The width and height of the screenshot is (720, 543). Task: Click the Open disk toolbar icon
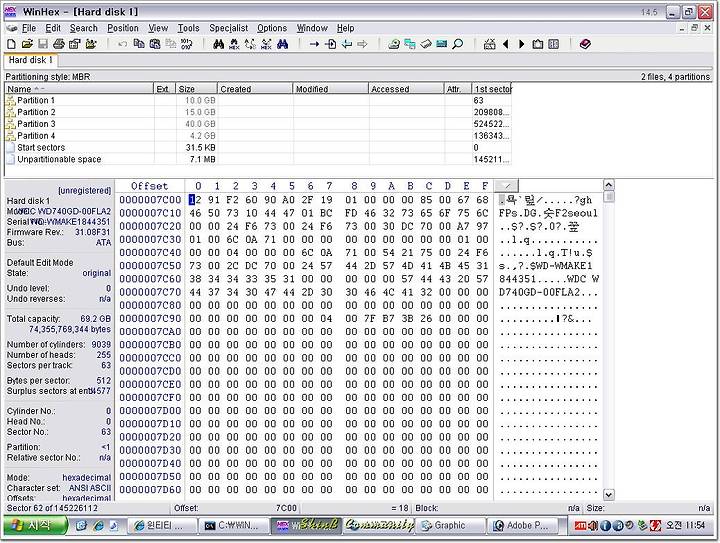[x=394, y=44]
